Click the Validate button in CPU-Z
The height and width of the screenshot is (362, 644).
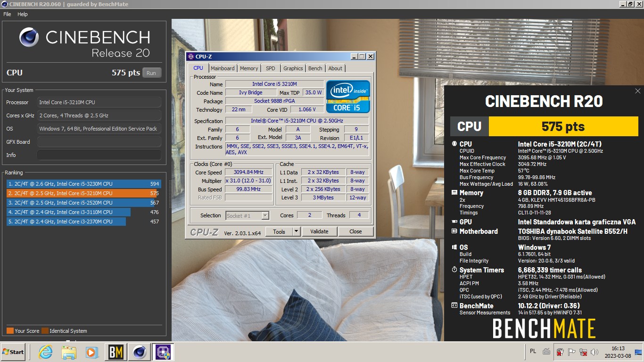click(319, 231)
